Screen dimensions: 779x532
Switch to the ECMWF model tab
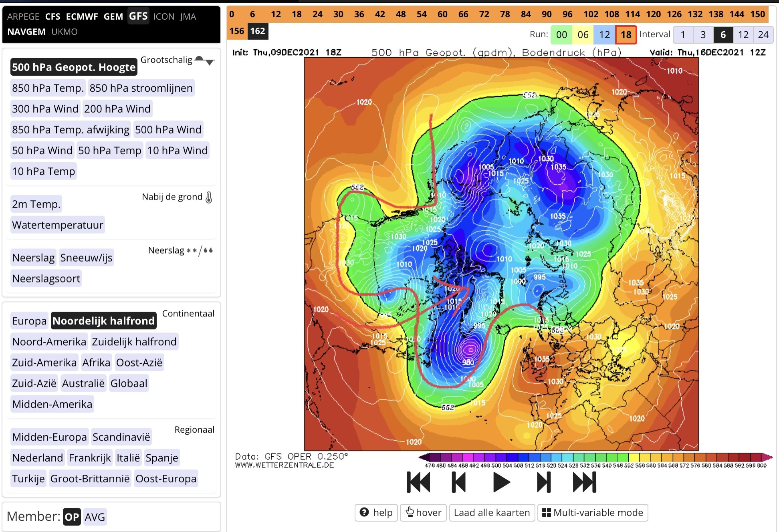[82, 16]
